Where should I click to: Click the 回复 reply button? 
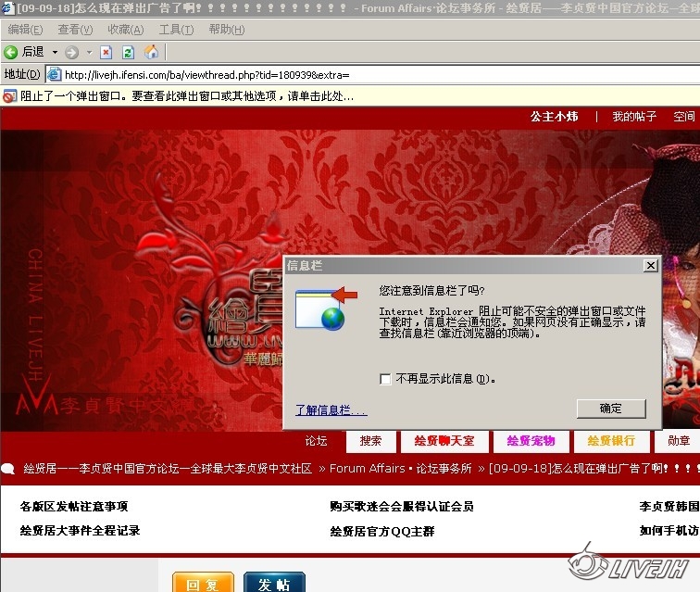(x=203, y=584)
